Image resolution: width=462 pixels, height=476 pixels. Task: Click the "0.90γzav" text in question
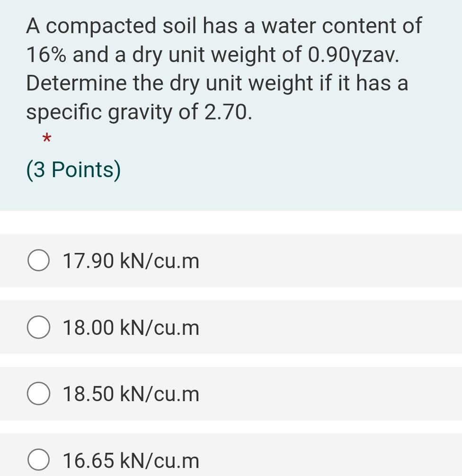pos(353,55)
